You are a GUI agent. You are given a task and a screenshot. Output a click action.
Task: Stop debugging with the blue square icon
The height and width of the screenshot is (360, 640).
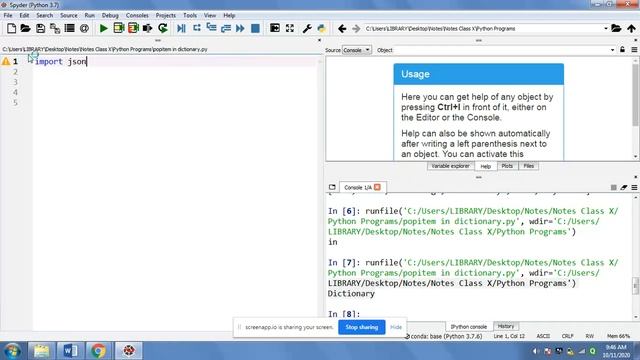(x=255, y=28)
